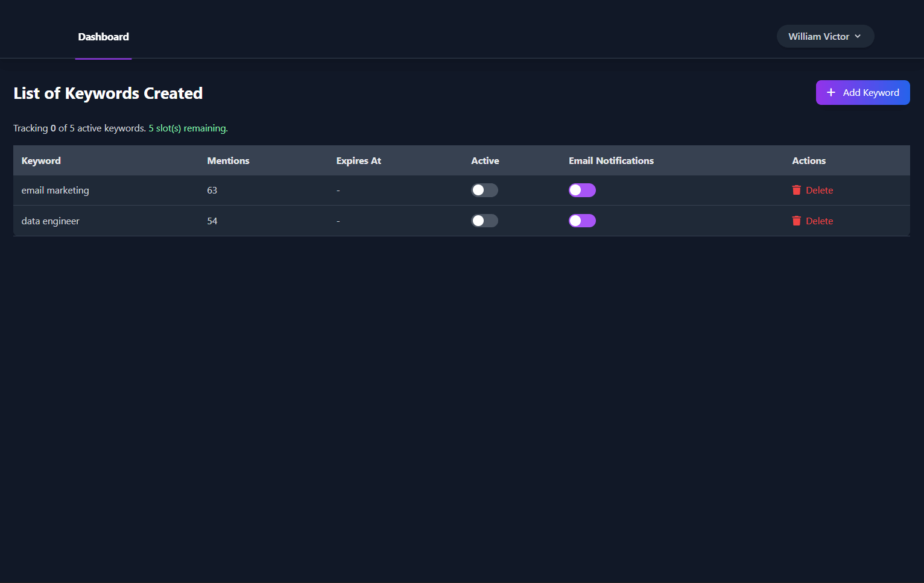Click the Email Notifications column header
Viewport: 924px width, 583px height.
point(611,160)
